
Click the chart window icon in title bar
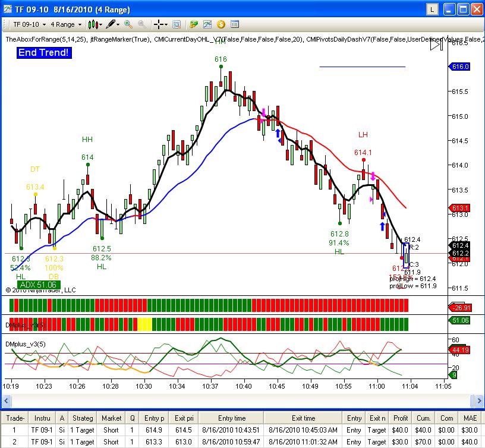[7, 9]
